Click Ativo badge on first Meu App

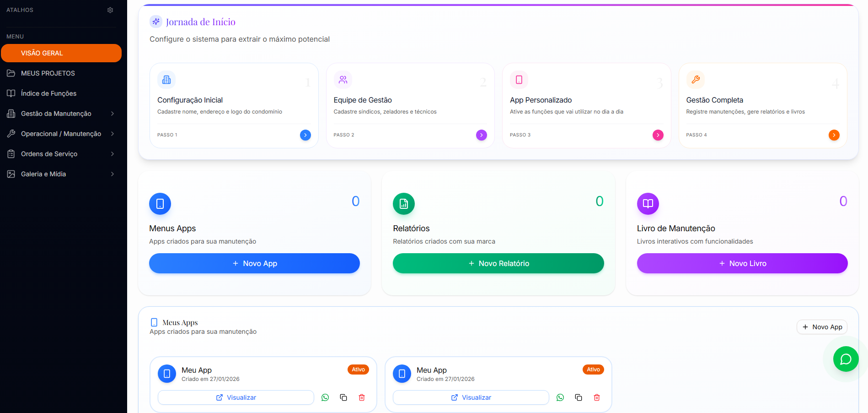pos(359,370)
